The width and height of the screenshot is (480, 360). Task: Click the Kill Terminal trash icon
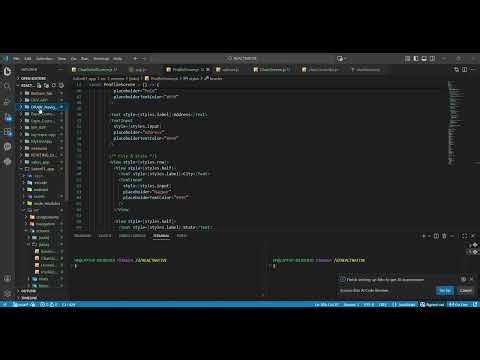click(x=444, y=236)
